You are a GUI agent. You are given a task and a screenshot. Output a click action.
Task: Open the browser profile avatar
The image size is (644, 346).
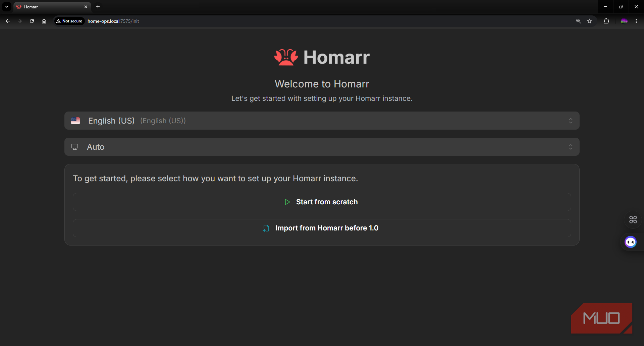point(624,21)
